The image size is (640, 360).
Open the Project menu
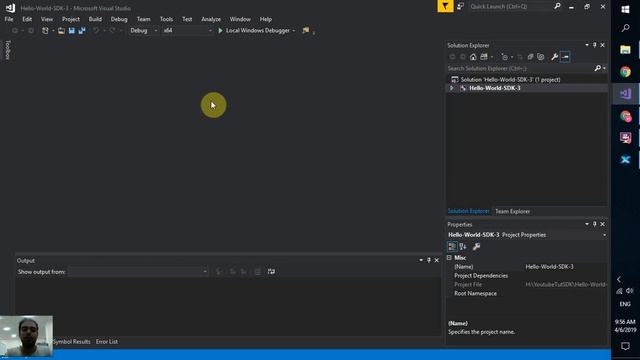point(71,19)
